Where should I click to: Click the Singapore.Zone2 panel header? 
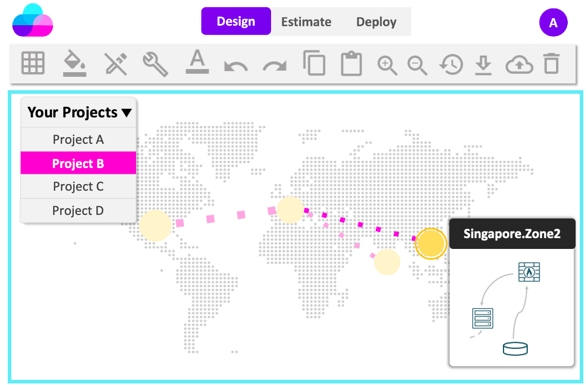tap(512, 233)
